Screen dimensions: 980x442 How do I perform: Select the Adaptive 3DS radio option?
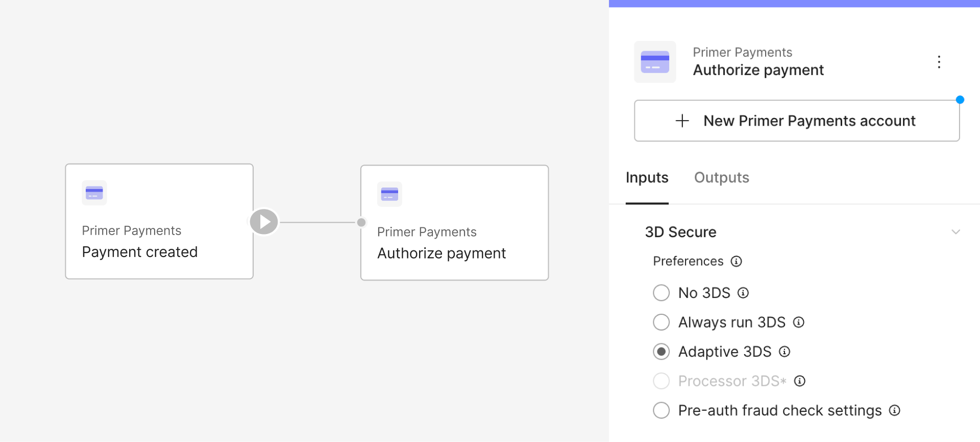click(x=661, y=352)
